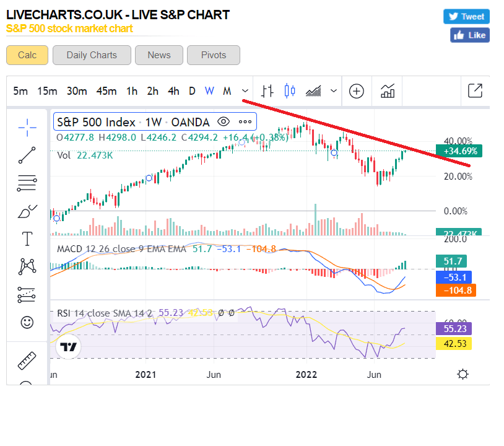Click the Tweet share button
This screenshot has height=446, width=504.
coord(466,16)
